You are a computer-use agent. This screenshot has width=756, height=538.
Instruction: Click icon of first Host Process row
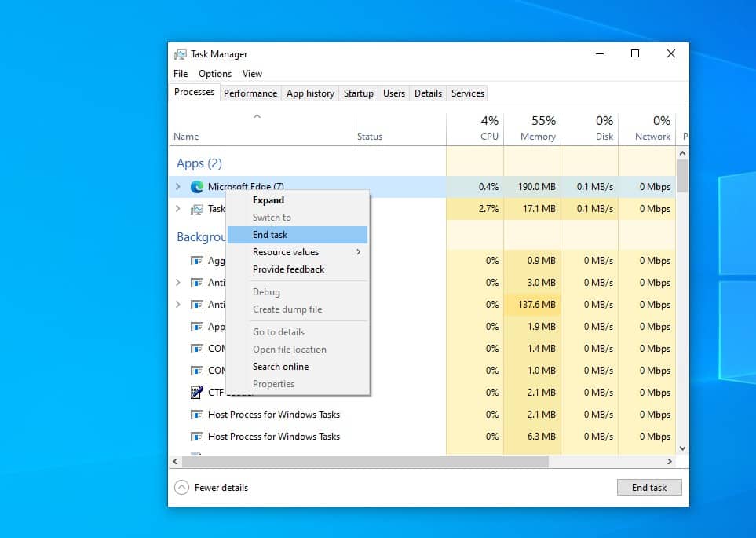tap(197, 415)
